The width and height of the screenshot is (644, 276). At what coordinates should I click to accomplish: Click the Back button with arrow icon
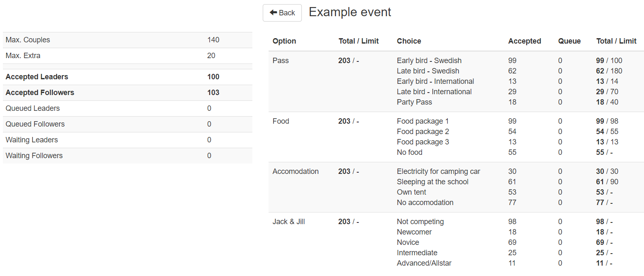(282, 13)
